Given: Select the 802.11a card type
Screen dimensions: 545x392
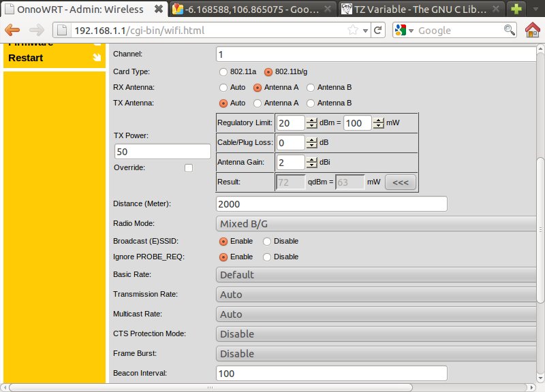Looking at the screenshot, I should (223, 72).
